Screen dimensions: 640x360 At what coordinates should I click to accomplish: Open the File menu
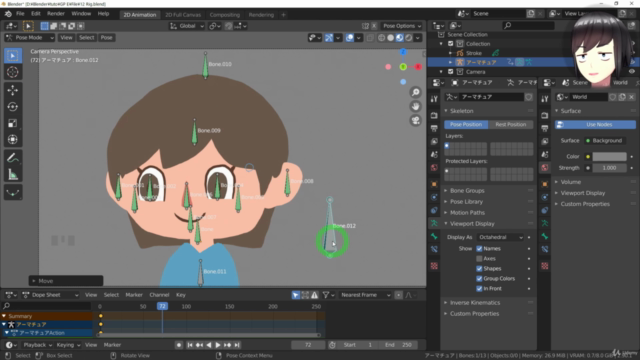[x=20, y=14]
